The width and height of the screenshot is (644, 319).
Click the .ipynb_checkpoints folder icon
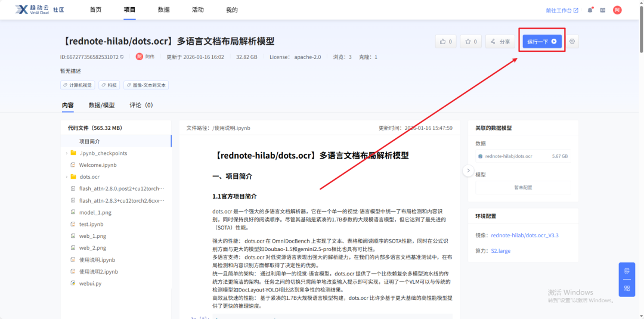(x=73, y=153)
